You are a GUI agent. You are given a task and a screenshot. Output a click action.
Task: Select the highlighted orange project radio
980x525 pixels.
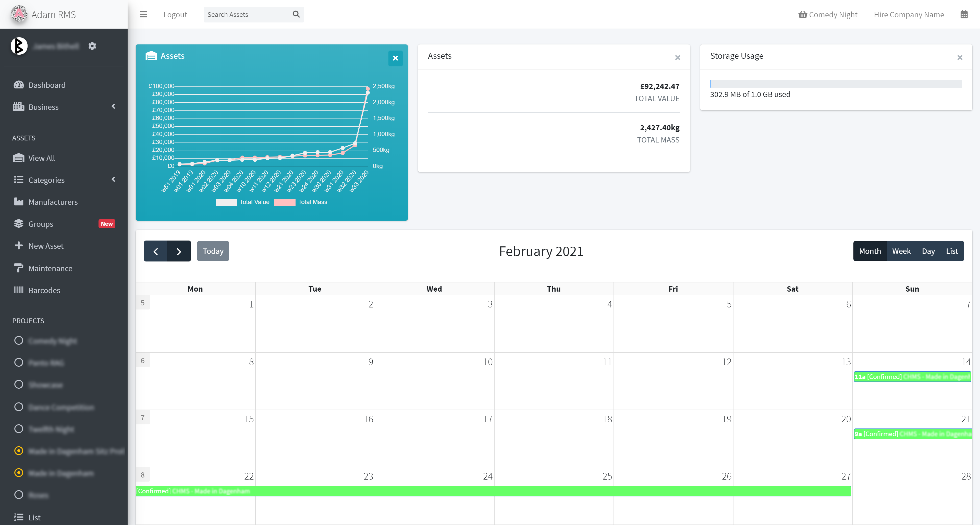(19, 451)
